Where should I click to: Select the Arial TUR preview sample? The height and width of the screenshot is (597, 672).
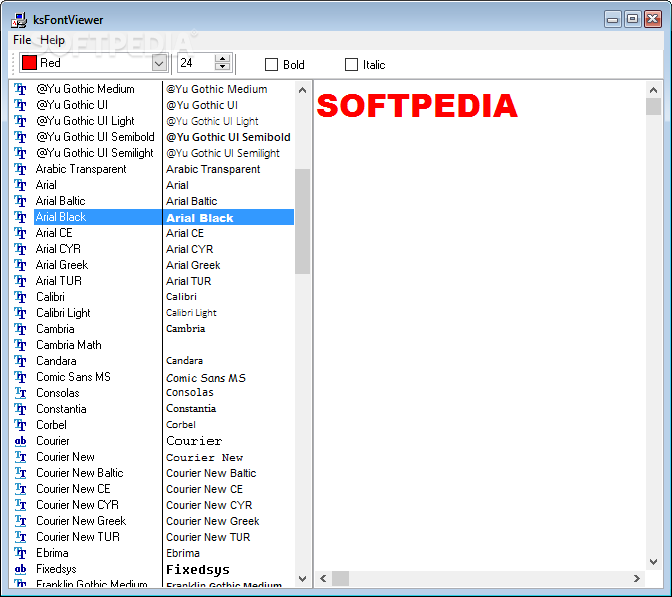189,281
